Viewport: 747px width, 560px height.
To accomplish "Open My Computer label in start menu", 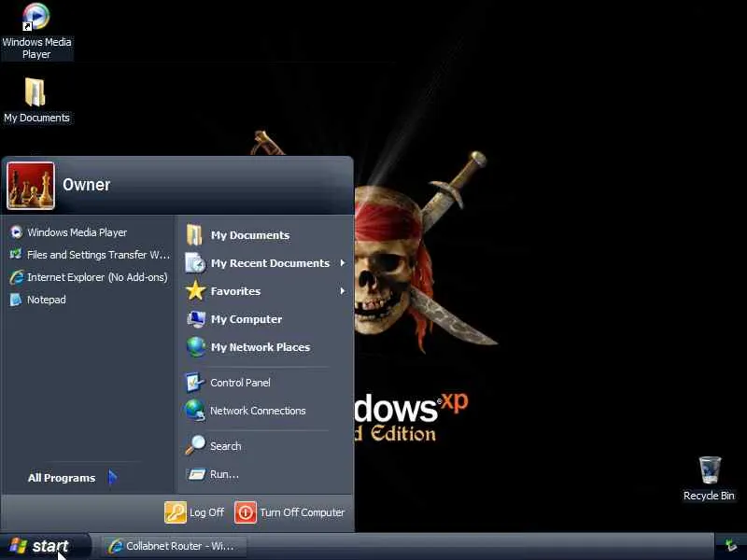I will (x=247, y=319).
